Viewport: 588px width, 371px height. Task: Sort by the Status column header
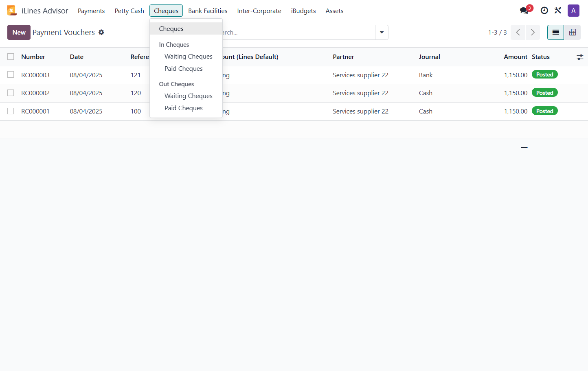[541, 57]
